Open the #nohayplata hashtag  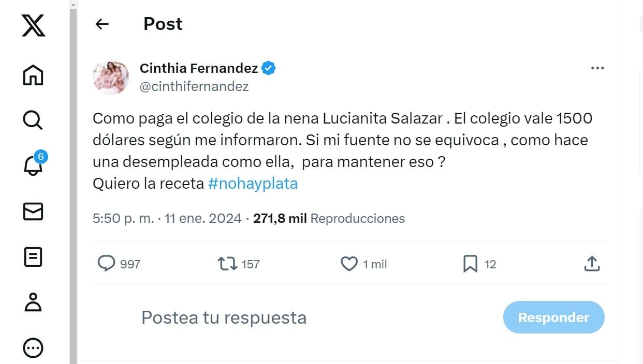(x=253, y=183)
